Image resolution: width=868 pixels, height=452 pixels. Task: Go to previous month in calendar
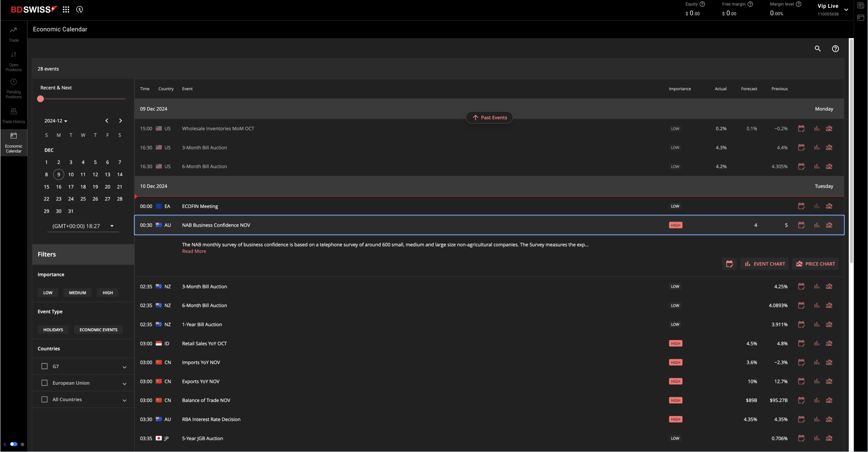[107, 121]
